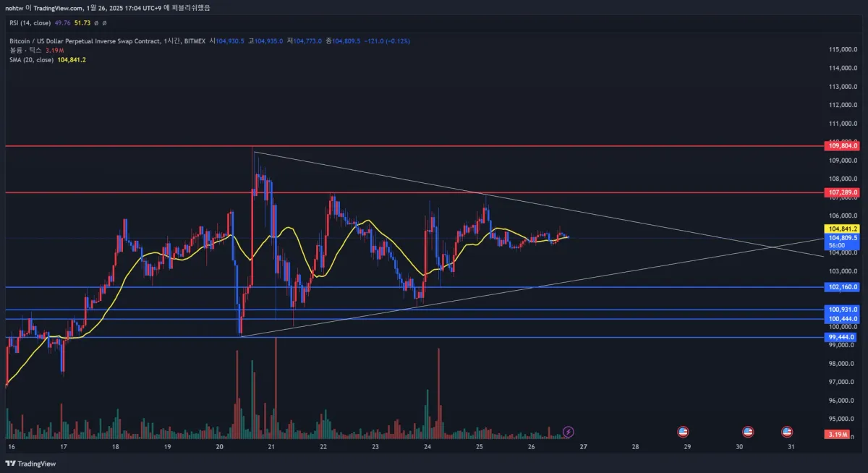Click the open price 시104,930.5
This screenshot has width=868, height=473.
[x=227, y=41]
